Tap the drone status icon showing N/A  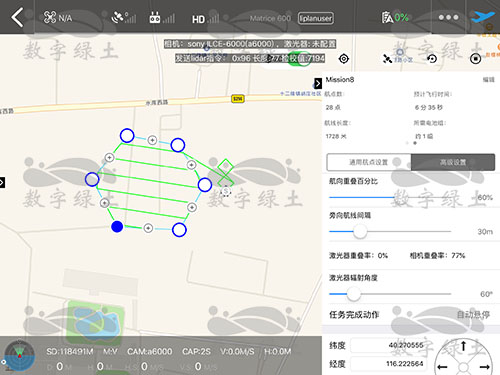(58, 18)
